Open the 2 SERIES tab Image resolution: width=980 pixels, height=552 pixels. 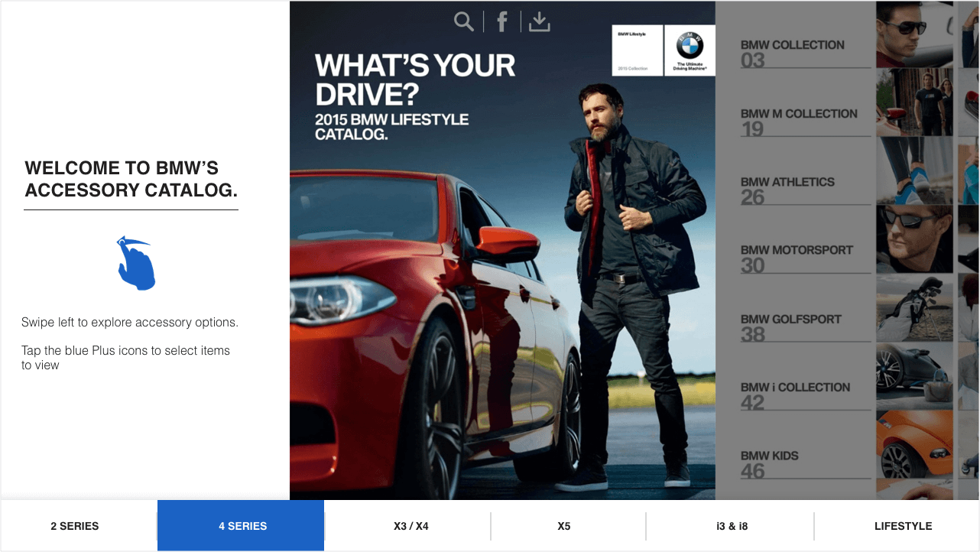pyautogui.click(x=75, y=526)
